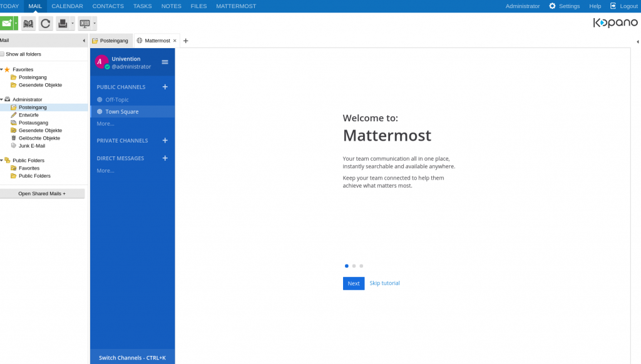Add a new tab with plus
The image size is (641, 364).
point(185,41)
